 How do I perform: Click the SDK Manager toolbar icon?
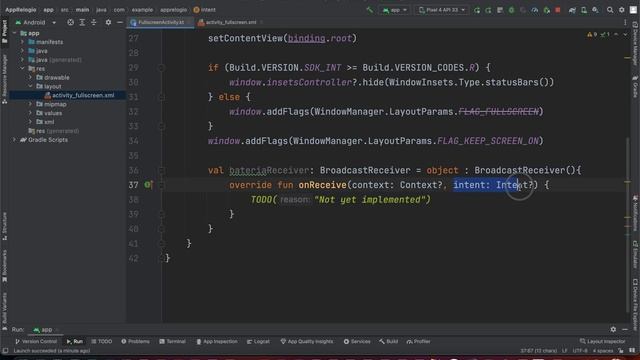point(596,10)
